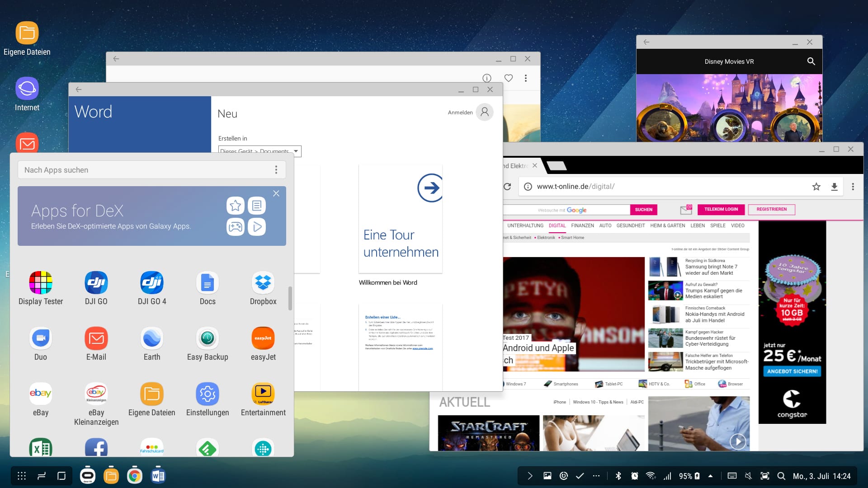Toggle sound mute icon in taskbar
Image resolution: width=868 pixels, height=488 pixels.
click(748, 476)
